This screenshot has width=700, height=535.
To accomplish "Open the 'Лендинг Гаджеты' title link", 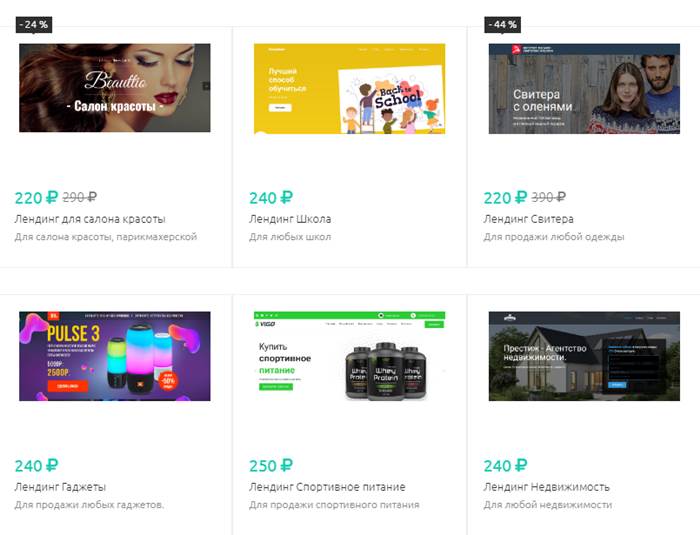I will 60,487.
